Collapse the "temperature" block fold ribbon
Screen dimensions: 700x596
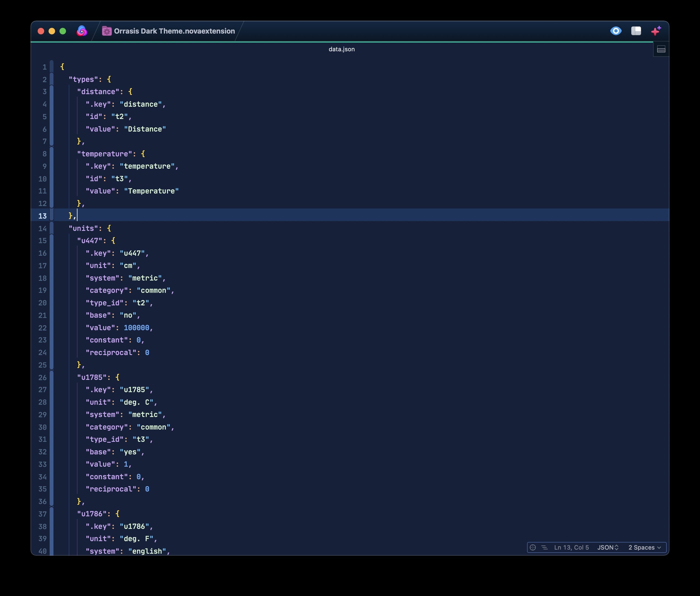click(x=52, y=178)
